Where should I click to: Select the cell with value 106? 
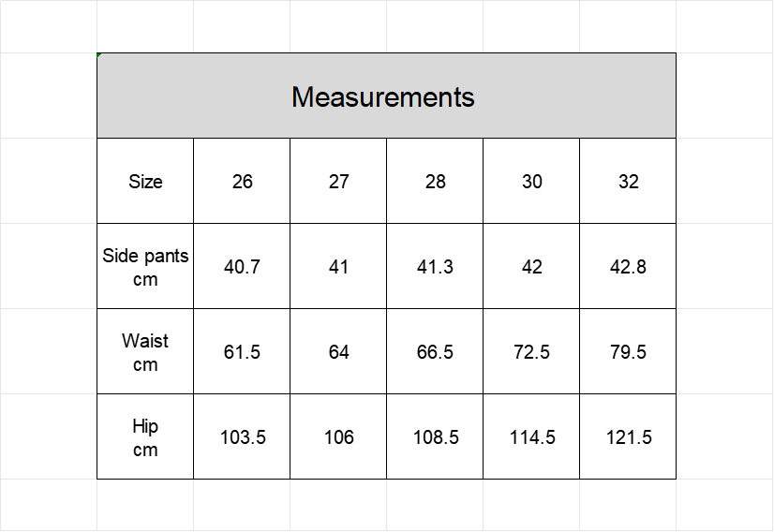tap(338, 436)
